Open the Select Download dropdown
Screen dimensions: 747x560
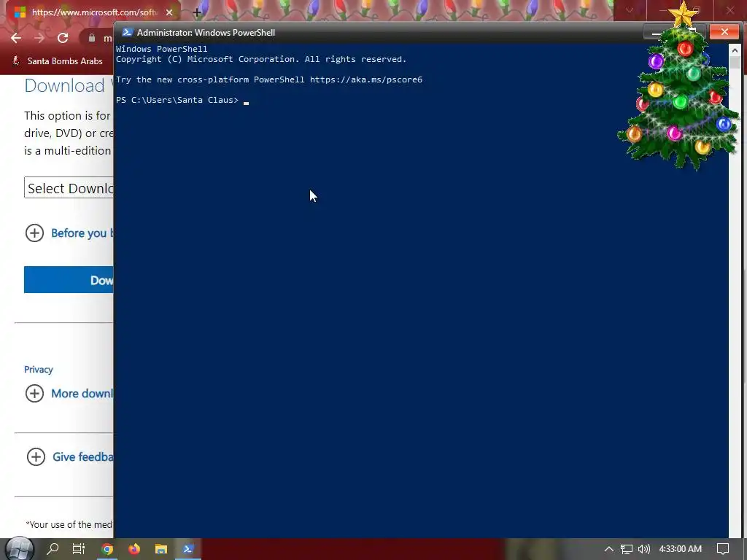(69, 187)
